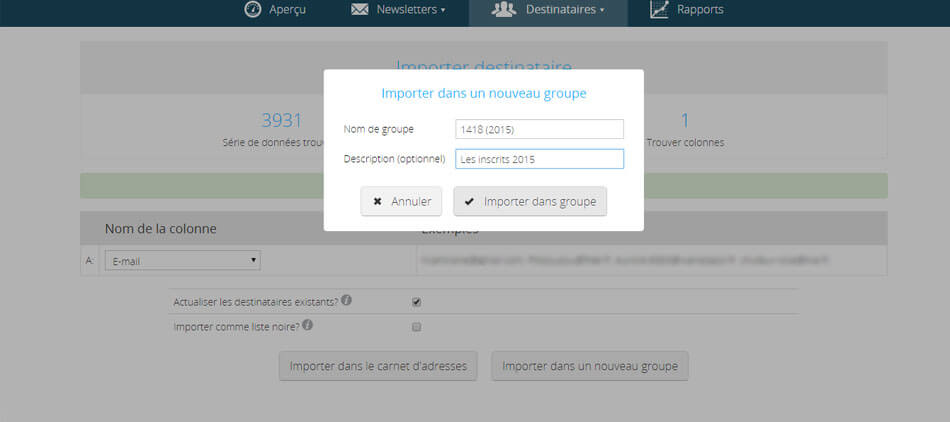
Task: Click the Aperçu gauge icon
Action: 253,10
